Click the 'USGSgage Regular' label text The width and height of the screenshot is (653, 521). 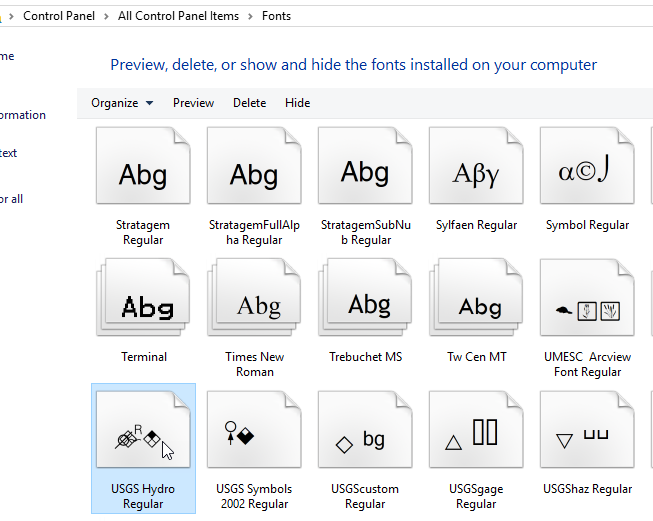[476, 496]
